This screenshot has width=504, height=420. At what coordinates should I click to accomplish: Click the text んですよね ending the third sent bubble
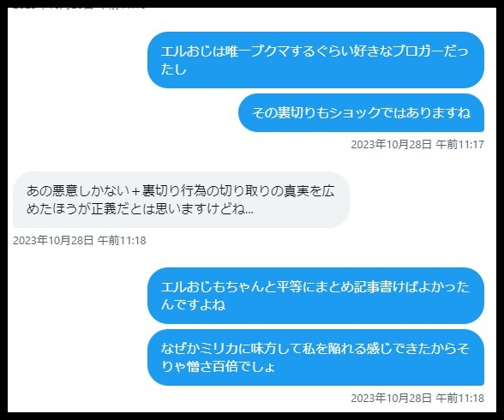click(x=193, y=304)
